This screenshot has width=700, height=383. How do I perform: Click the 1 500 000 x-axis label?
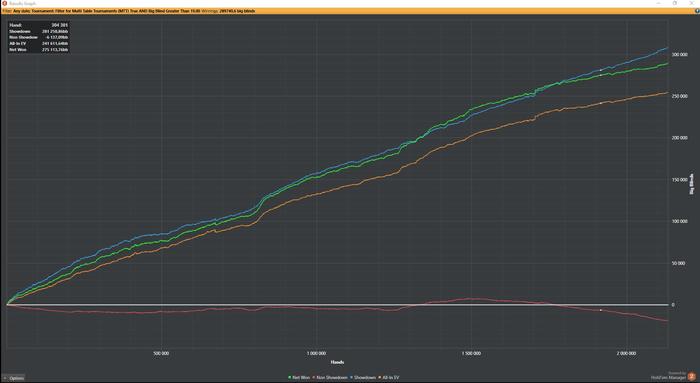[471, 354]
